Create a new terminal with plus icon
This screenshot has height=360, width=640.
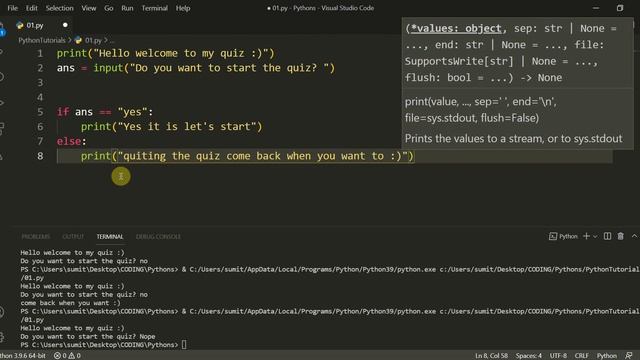(x=587, y=236)
